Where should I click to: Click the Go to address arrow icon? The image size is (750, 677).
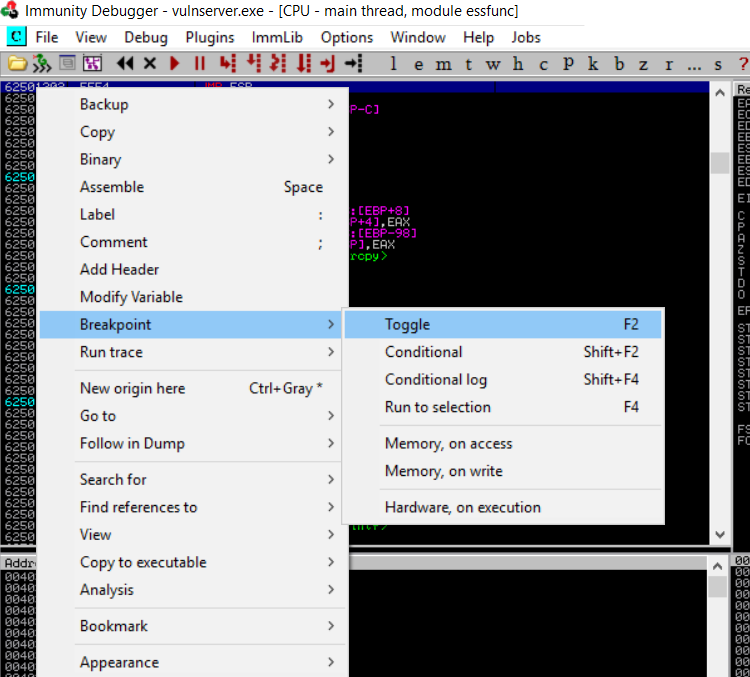click(x=354, y=63)
